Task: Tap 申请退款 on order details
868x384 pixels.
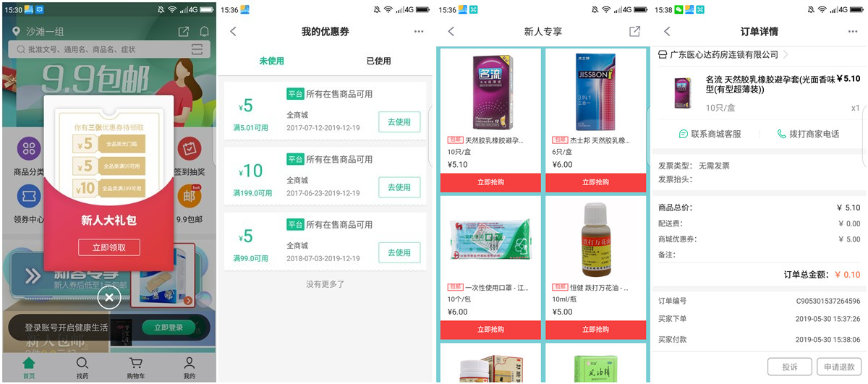Action: pyautogui.click(x=839, y=367)
